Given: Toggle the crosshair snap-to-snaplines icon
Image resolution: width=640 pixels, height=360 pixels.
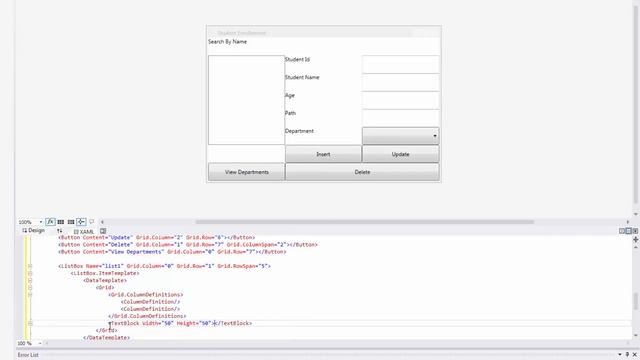Looking at the screenshot, I should pos(81,222).
